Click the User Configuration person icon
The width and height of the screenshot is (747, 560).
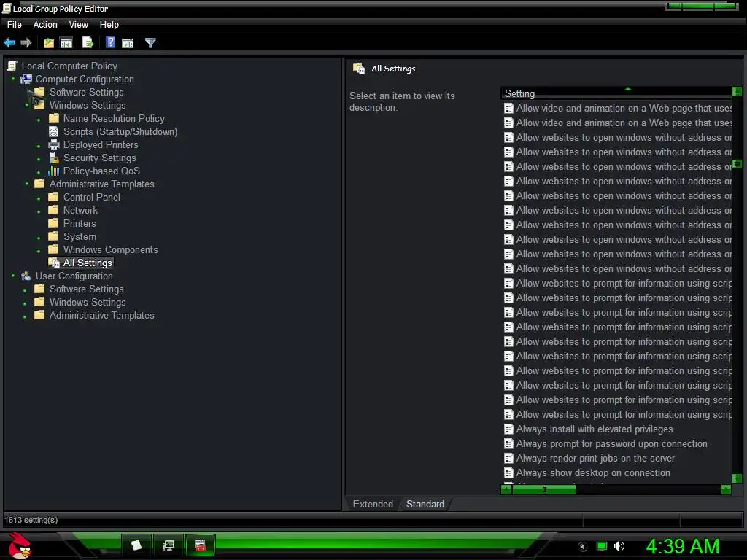coord(26,276)
